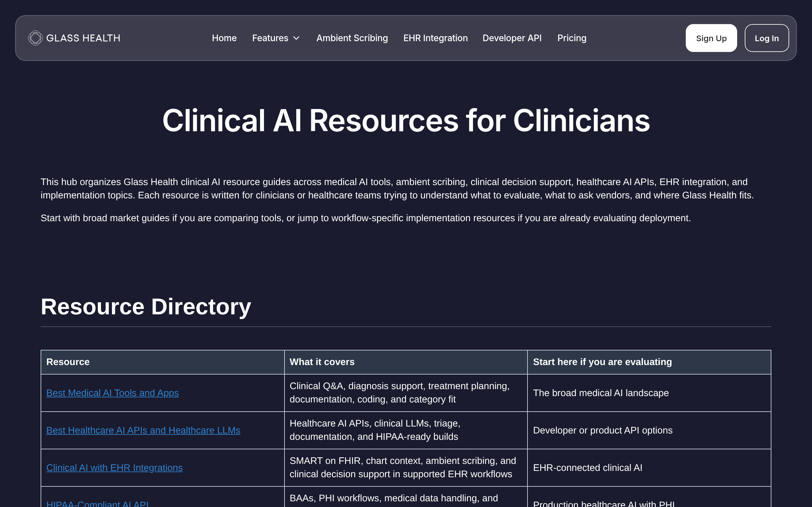Click the Resource Directory heading
Image resolution: width=812 pixels, height=507 pixels.
[146, 306]
